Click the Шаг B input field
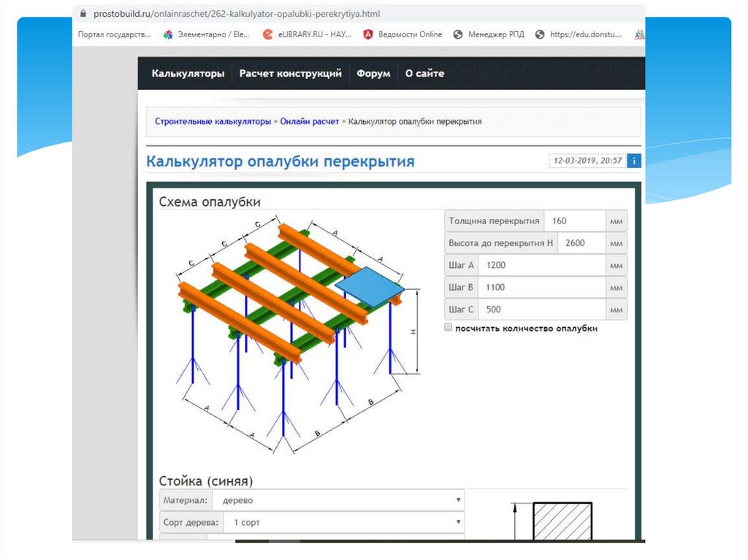Image resolution: width=748 pixels, height=560 pixels. (x=542, y=287)
